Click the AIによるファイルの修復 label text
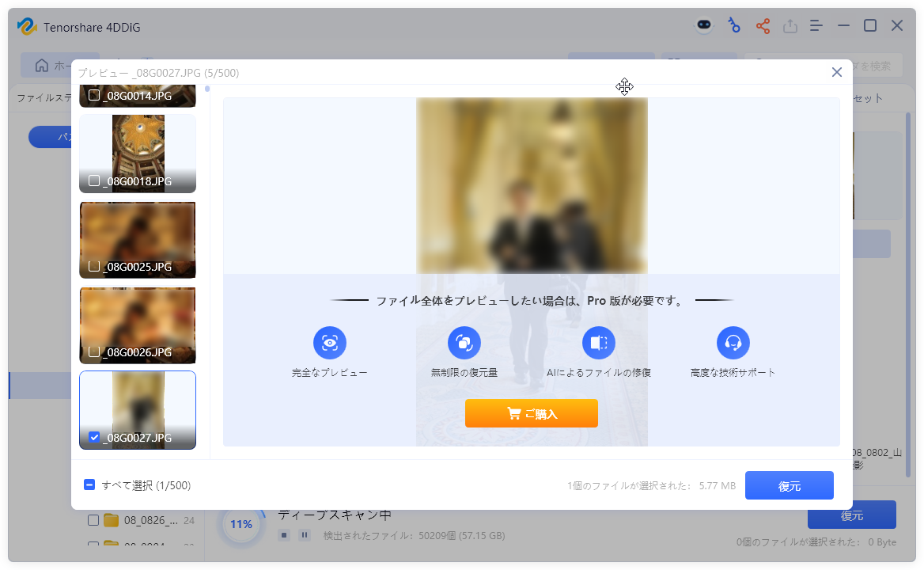The image size is (924, 570). [x=599, y=373]
